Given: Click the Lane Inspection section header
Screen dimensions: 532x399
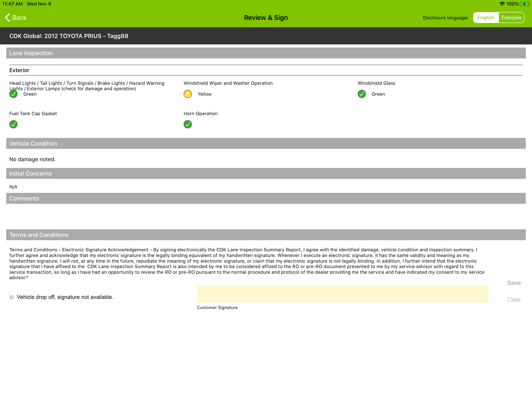Looking at the screenshot, I should point(266,53).
